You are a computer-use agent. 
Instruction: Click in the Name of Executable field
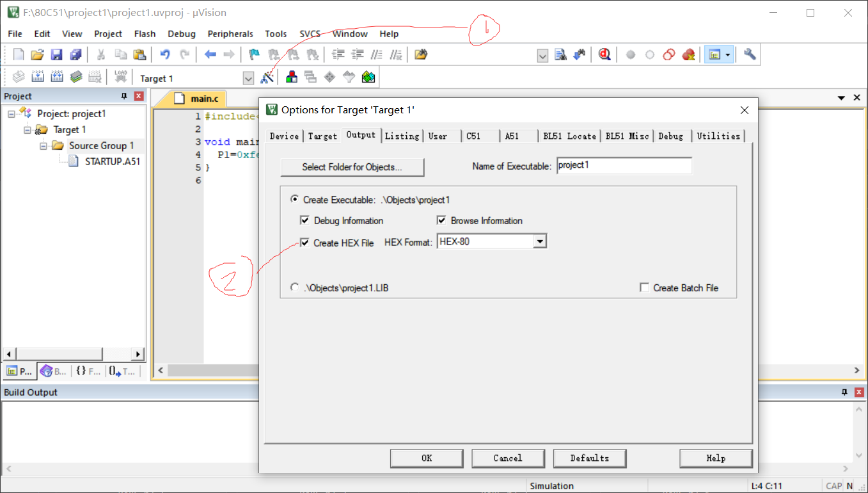[x=624, y=166]
